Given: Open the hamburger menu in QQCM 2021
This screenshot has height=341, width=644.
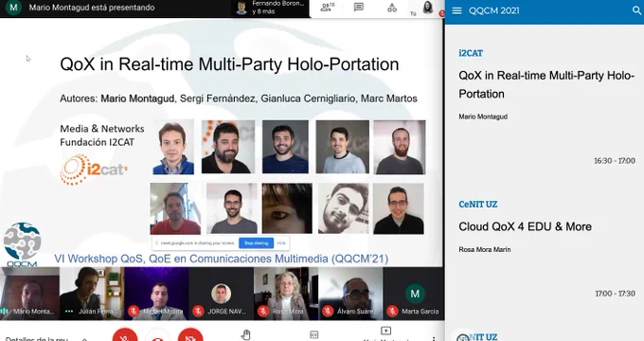Looking at the screenshot, I should (456, 10).
